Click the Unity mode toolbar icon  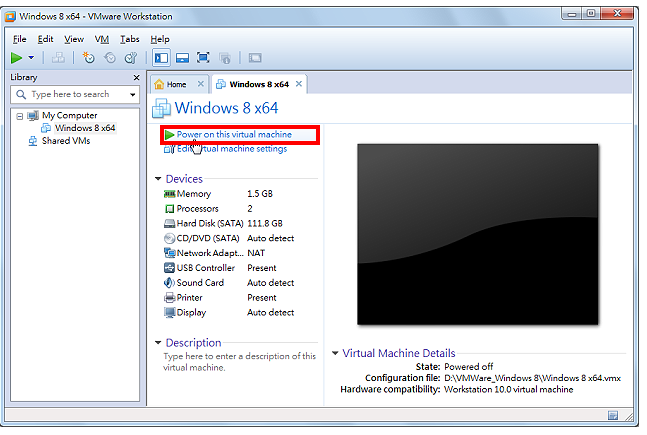225,58
